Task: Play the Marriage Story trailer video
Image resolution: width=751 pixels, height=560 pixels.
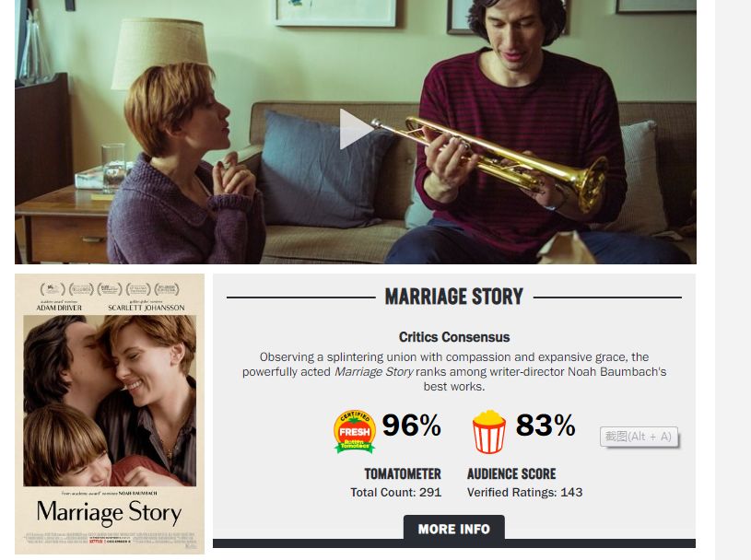Action: tap(357, 129)
